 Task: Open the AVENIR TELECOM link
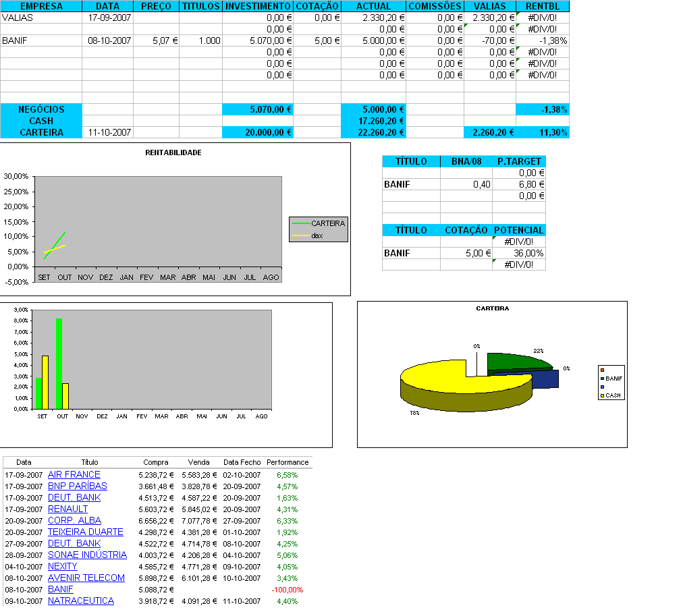(x=86, y=578)
